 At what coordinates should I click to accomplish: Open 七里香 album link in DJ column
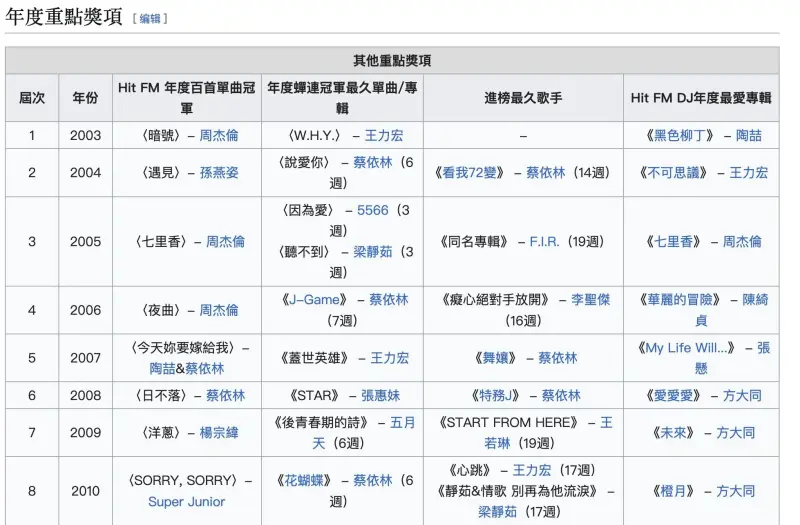[x=673, y=241]
